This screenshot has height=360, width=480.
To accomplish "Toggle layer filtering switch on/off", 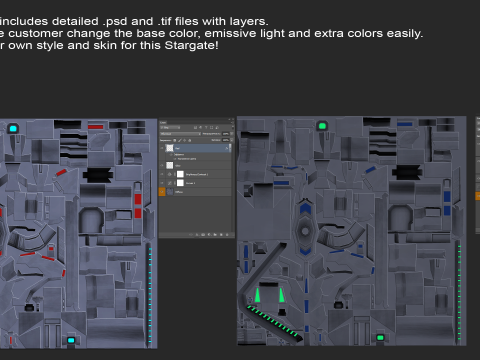I will tap(233, 127).
